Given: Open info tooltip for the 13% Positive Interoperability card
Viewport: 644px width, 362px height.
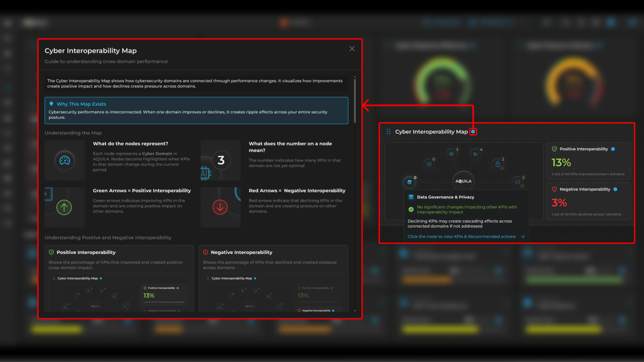Looking at the screenshot, I should 613,149.
